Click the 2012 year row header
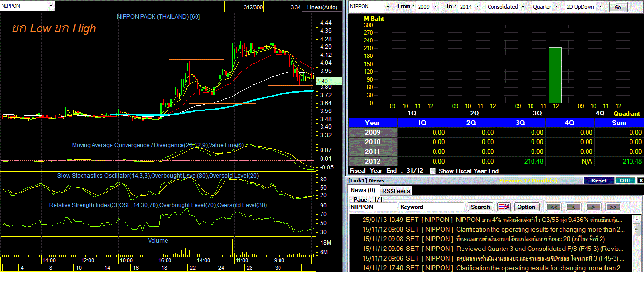This screenshot has width=644, height=290. (x=373, y=161)
